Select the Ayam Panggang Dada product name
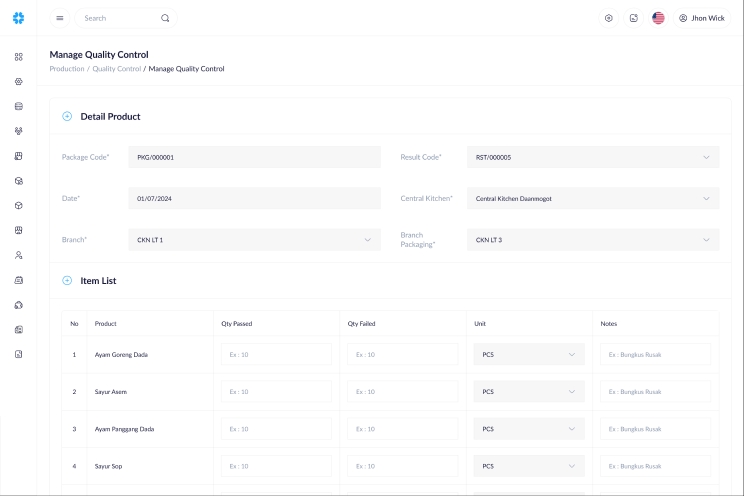744x496 pixels. [124, 429]
